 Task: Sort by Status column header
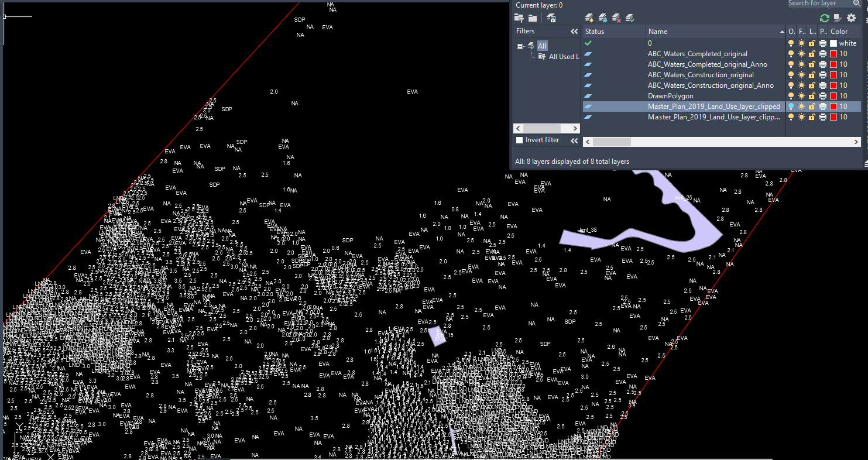click(615, 32)
